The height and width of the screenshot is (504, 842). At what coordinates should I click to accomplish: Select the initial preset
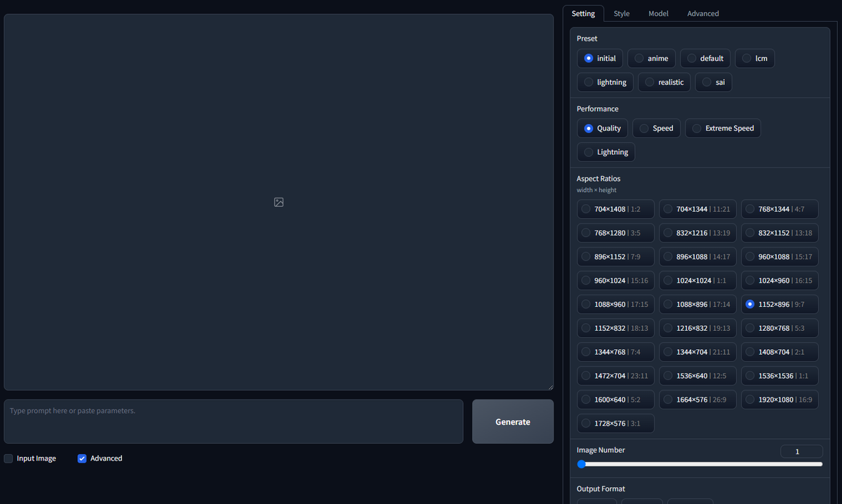coord(600,58)
